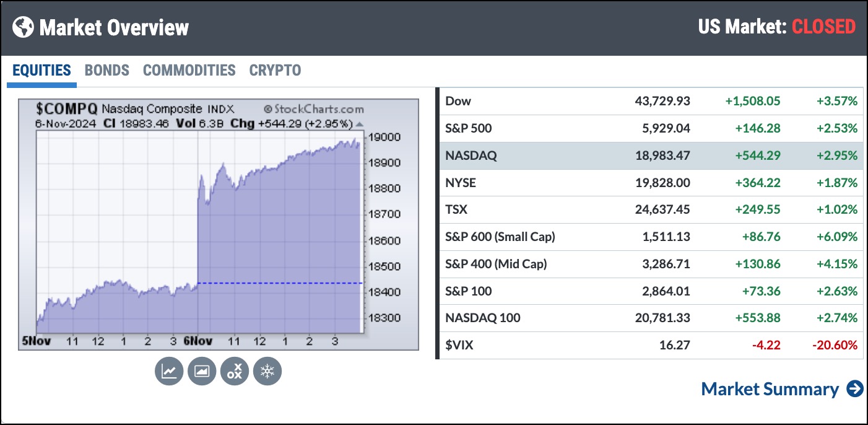Viewport: 868px width, 425px height.
Task: Click the mid cap value 3,286.71
Action: [666, 264]
